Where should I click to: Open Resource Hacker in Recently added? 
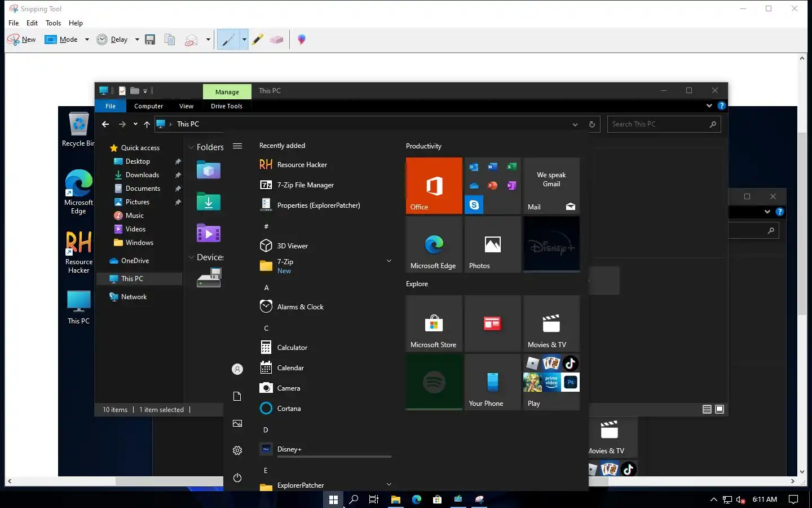coord(325,165)
